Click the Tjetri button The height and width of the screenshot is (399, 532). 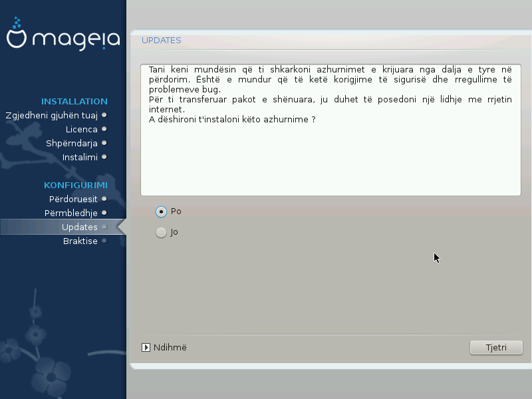(496, 347)
